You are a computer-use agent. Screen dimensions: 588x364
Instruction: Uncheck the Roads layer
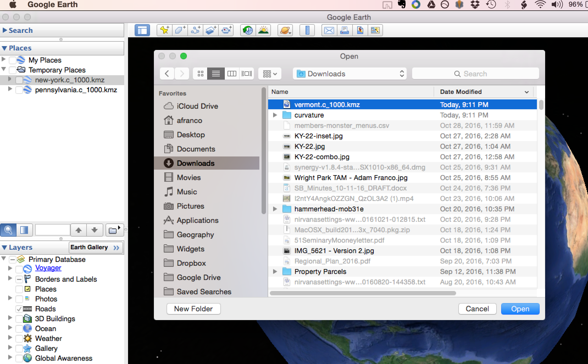[x=19, y=309]
